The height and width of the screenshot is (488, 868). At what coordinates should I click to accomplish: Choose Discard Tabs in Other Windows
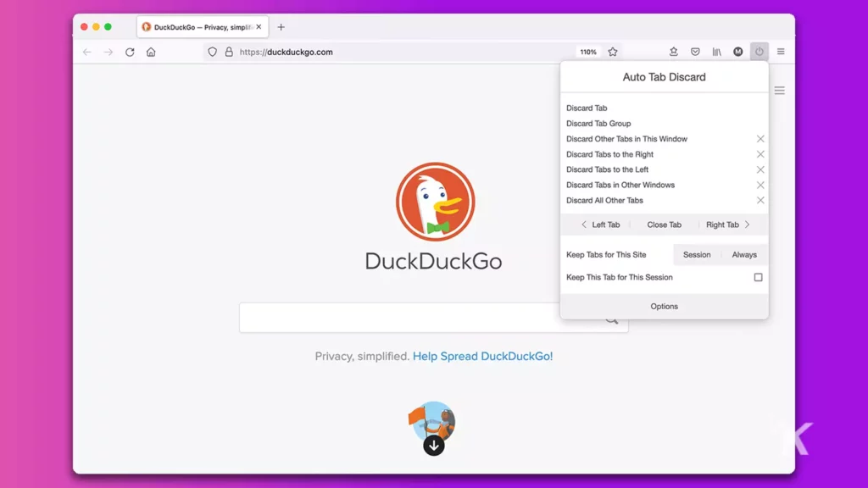click(x=620, y=185)
